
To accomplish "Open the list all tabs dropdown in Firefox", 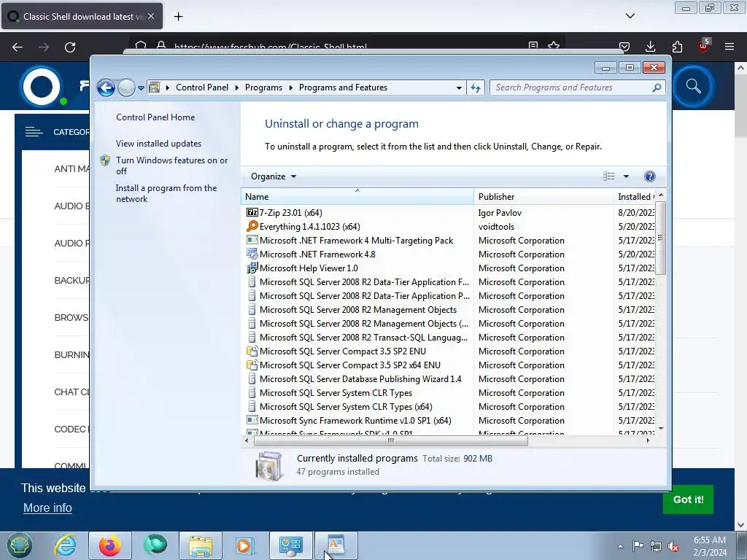I will [x=630, y=16].
